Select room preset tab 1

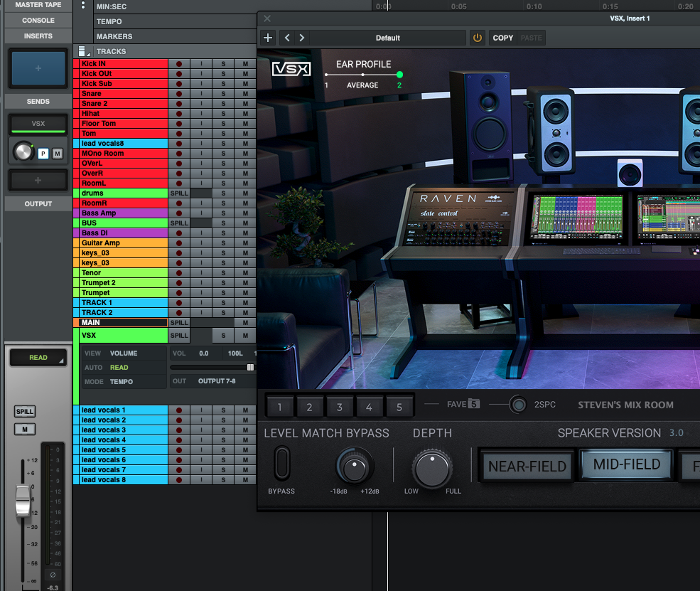(x=279, y=407)
